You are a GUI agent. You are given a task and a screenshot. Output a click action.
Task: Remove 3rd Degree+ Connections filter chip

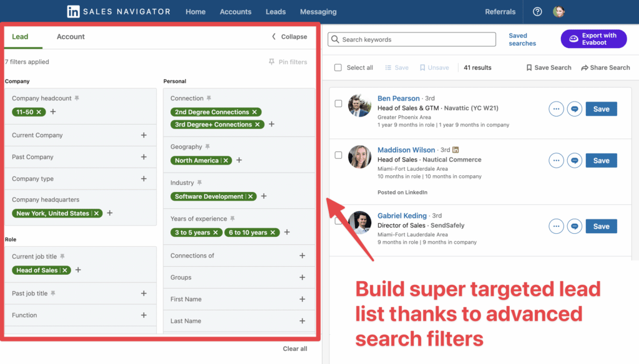click(x=258, y=125)
